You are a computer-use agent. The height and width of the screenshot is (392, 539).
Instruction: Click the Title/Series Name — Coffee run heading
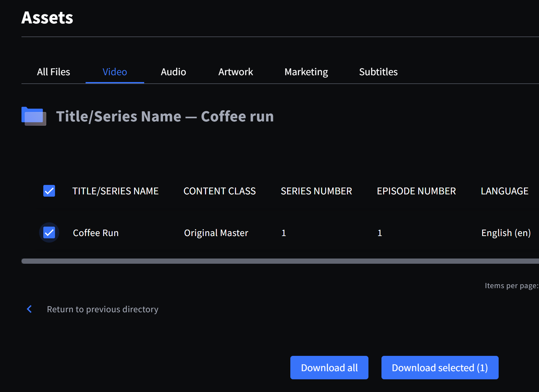pyautogui.click(x=165, y=116)
